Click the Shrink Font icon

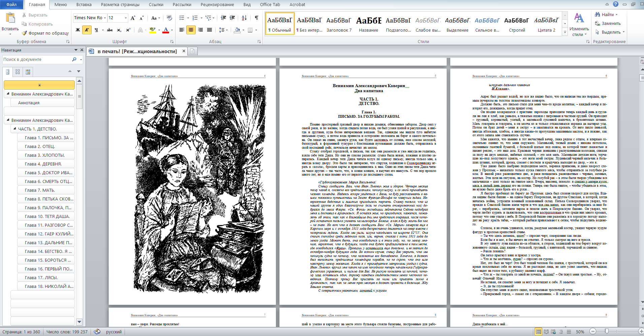click(x=141, y=18)
